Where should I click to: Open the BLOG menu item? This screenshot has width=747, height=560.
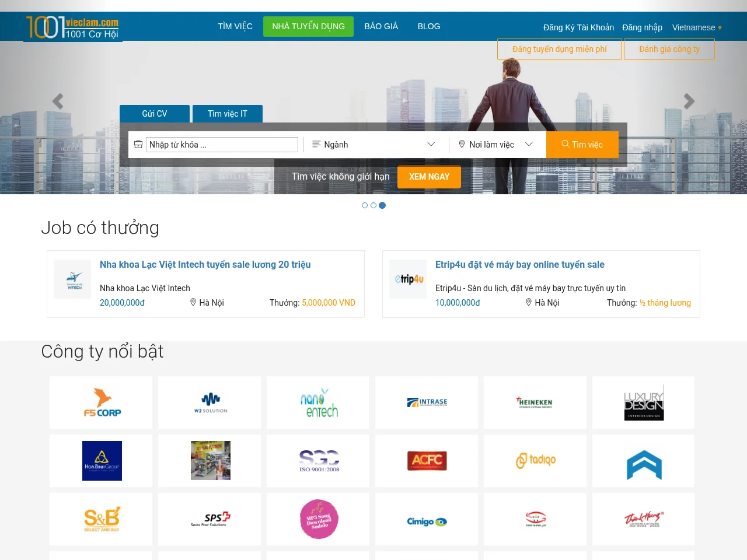(x=429, y=26)
